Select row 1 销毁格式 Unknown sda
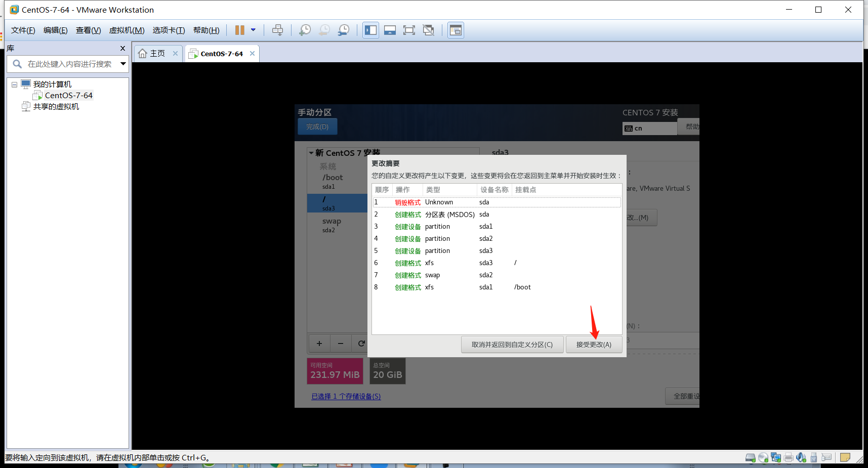This screenshot has height=468, width=868. 497,202
